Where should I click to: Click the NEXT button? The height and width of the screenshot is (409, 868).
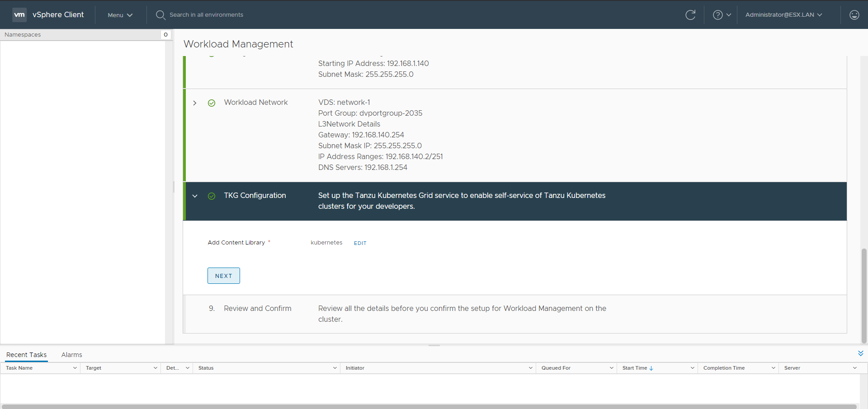coord(223,276)
